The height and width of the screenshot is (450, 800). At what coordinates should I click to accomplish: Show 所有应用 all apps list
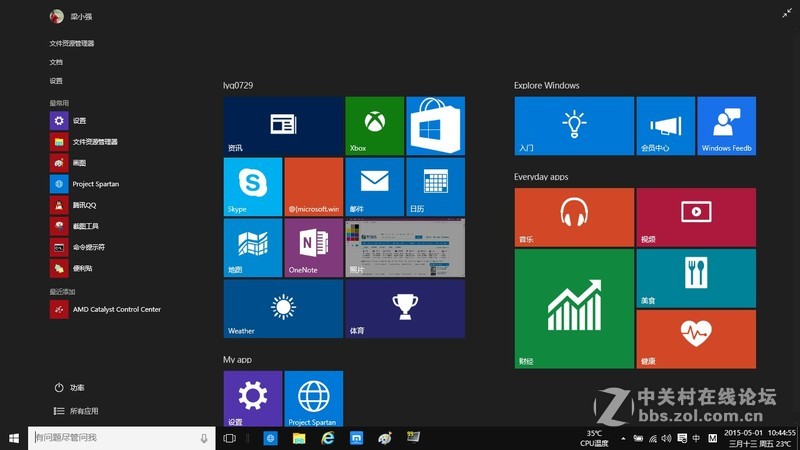76,411
